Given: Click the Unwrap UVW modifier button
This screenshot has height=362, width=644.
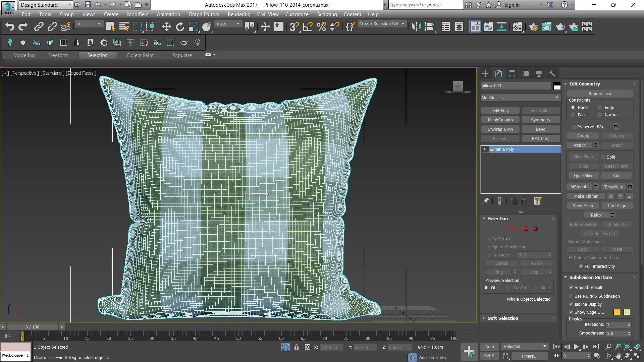Looking at the screenshot, I should pos(500,129).
